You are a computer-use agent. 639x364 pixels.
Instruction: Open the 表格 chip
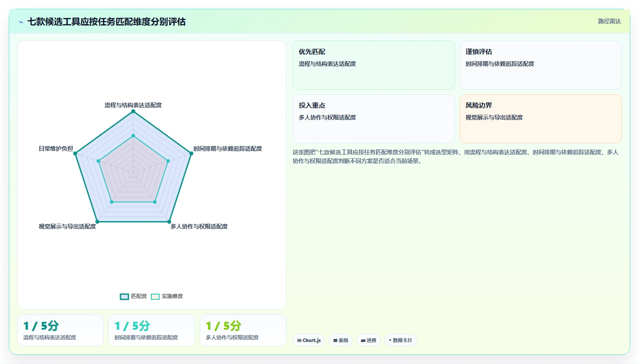340,340
